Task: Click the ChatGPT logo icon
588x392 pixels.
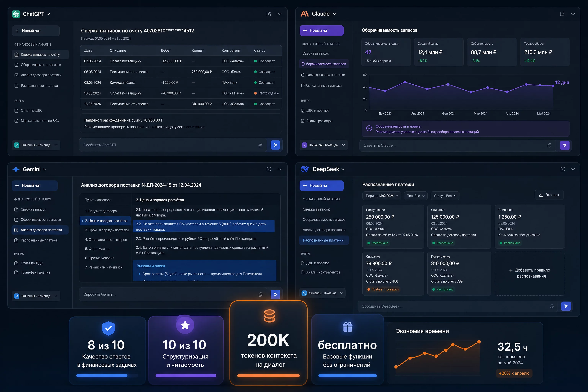Action: (16, 14)
